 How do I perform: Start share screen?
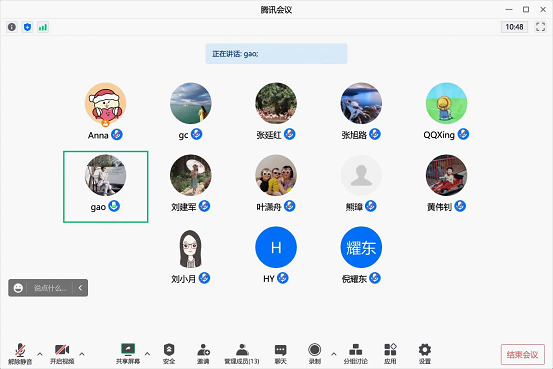[x=128, y=353]
